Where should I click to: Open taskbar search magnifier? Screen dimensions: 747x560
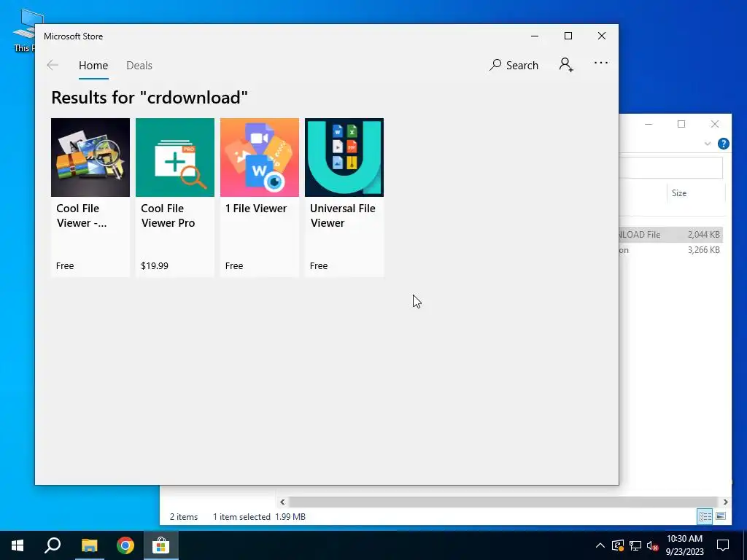[53, 545]
